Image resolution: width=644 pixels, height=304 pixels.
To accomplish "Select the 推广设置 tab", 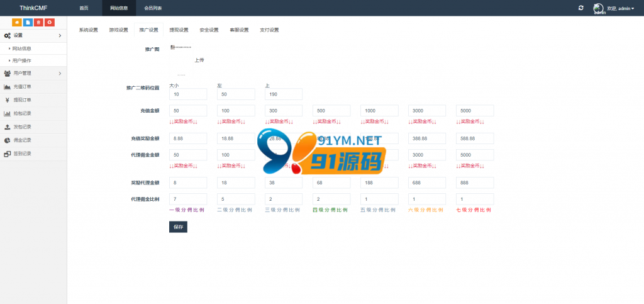I will pyautogui.click(x=148, y=30).
